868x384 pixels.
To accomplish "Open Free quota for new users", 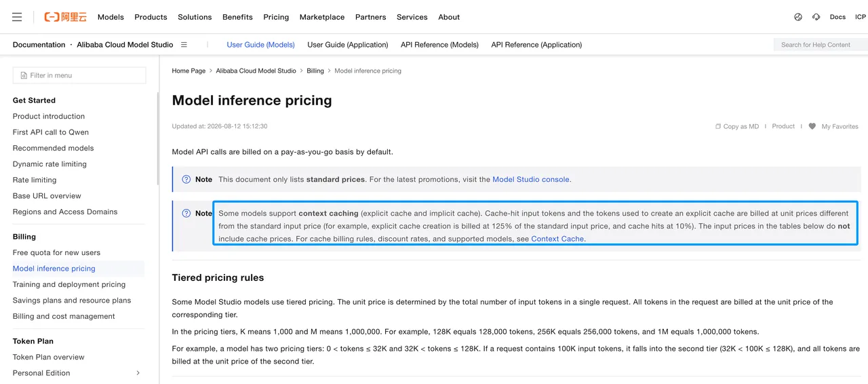I will (56, 252).
